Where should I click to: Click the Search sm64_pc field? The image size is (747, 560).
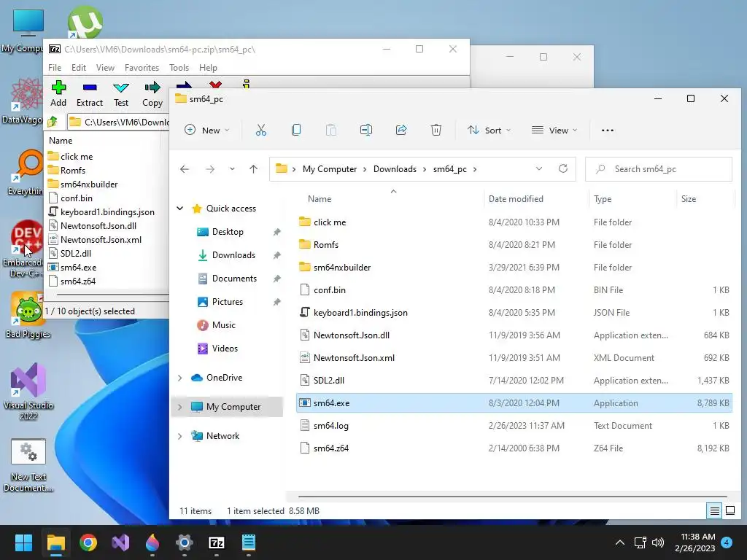pos(659,169)
